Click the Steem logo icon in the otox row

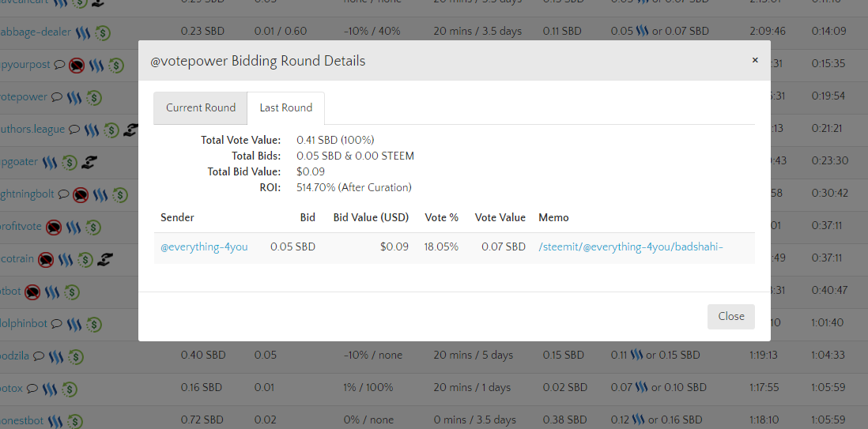(50, 389)
